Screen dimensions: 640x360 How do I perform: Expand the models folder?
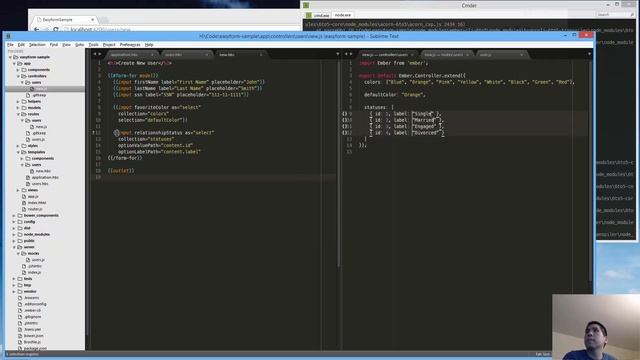pyautogui.click(x=18, y=108)
